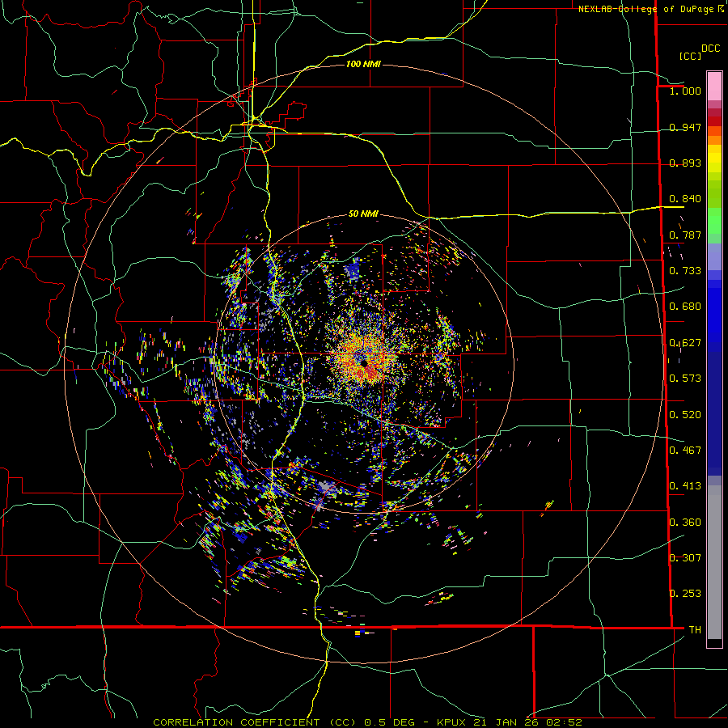Click the '100 NMI' range ring label
This screenshot has height=728, width=728.
[x=363, y=64]
